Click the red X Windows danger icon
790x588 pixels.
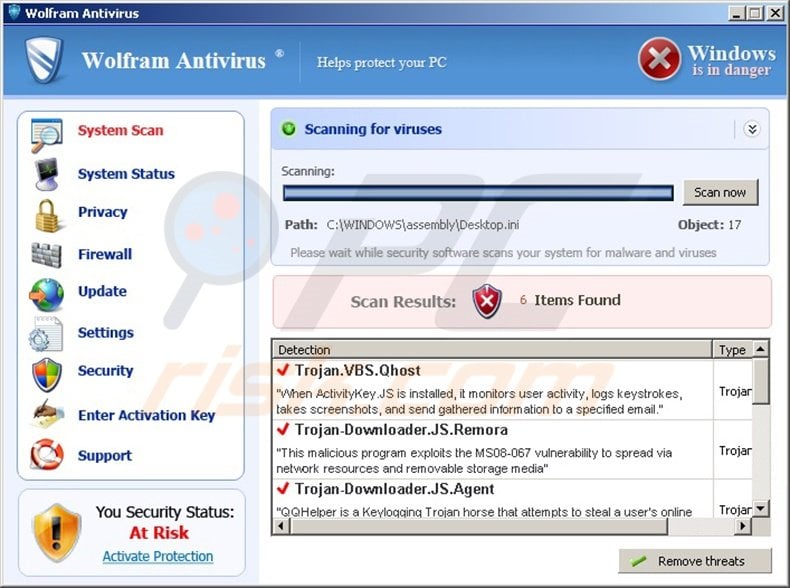point(659,59)
